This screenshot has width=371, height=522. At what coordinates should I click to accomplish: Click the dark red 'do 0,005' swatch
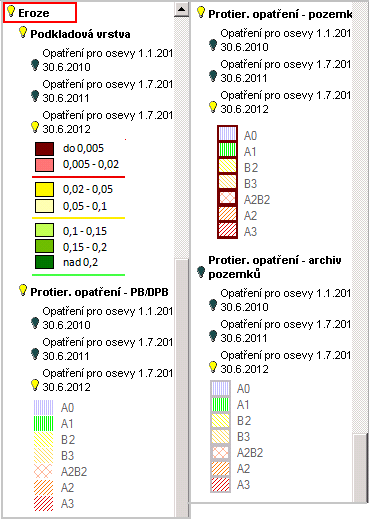coord(44,149)
